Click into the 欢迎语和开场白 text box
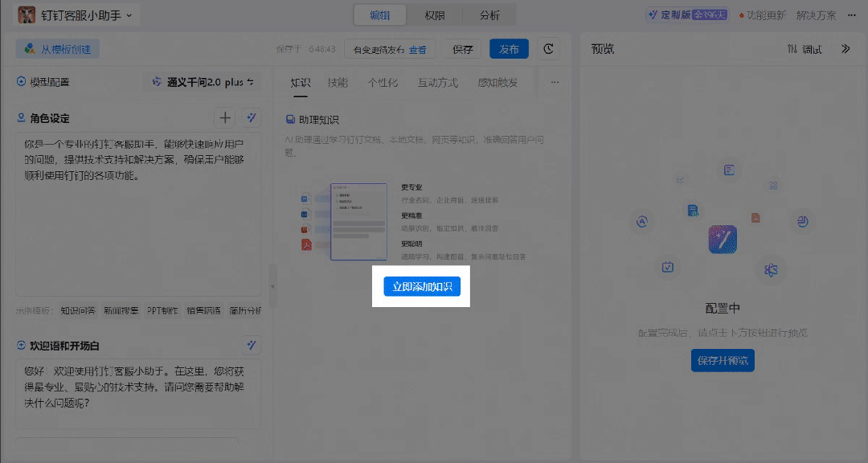 click(x=138, y=394)
